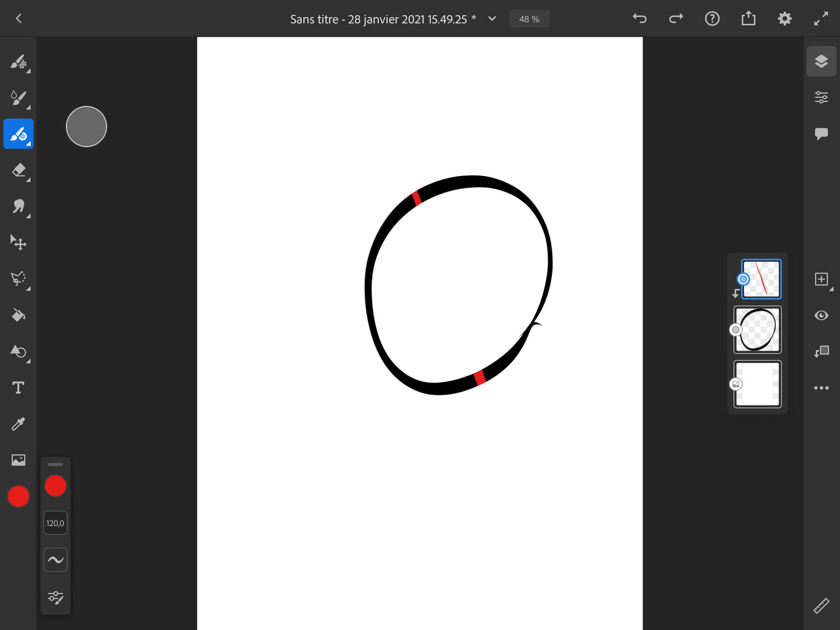840x630 pixels.
Task: Select the black circle layer thumbnail
Action: 758,329
